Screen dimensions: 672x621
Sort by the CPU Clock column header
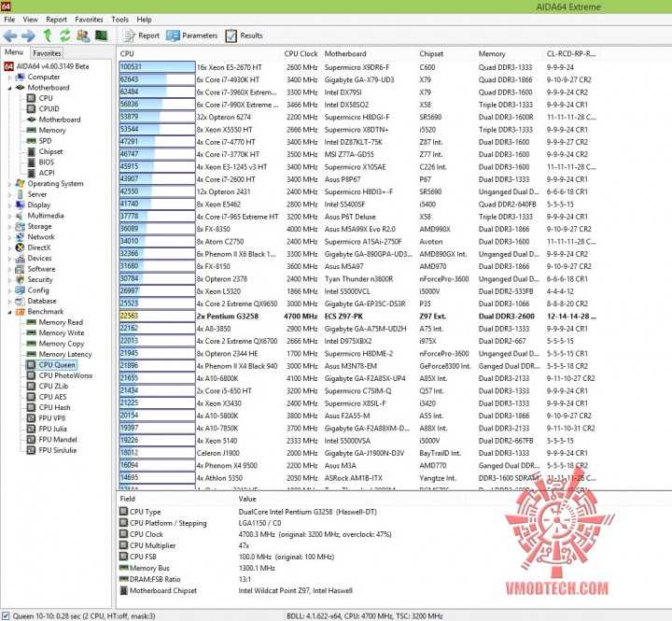[x=301, y=53]
